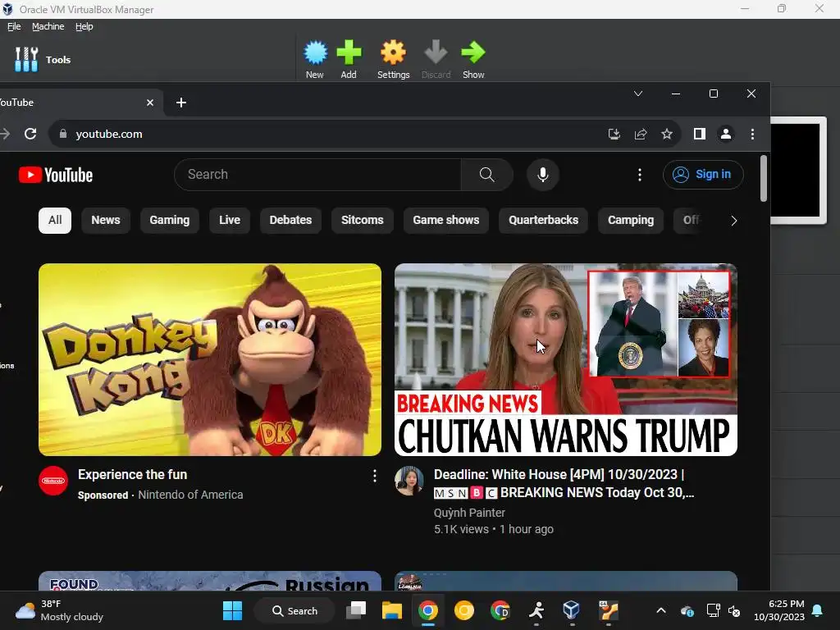Open the Machine menu in VirtualBox
840x630 pixels.
point(48,26)
